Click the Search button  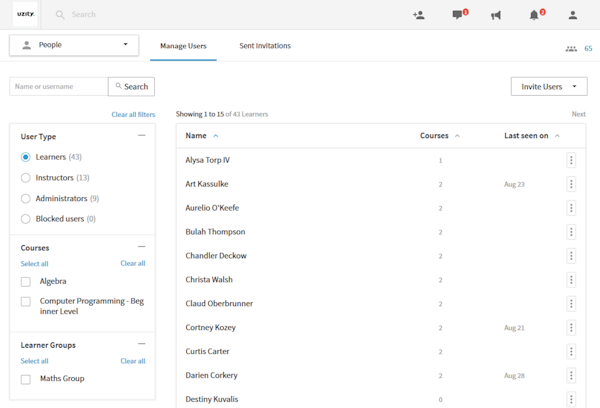click(x=131, y=87)
